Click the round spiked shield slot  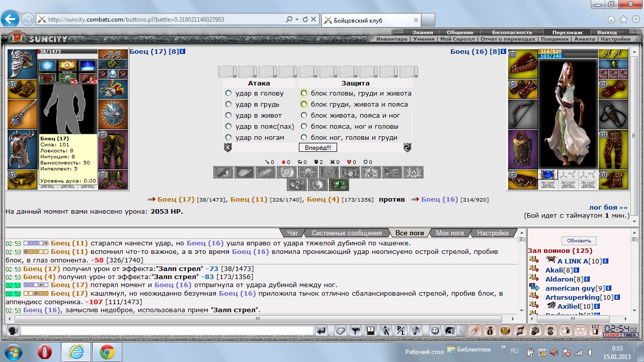[x=113, y=114]
